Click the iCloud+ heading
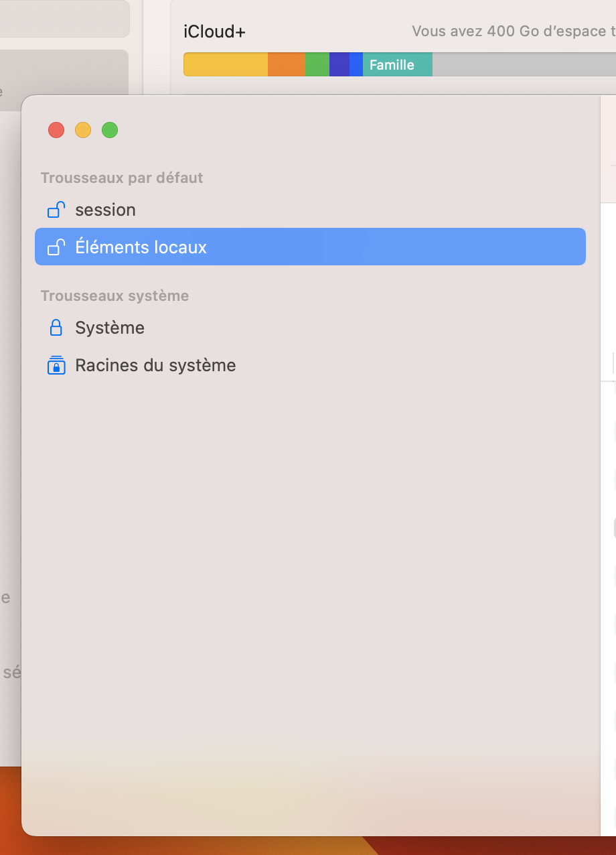Viewport: 616px width, 855px height. (215, 31)
